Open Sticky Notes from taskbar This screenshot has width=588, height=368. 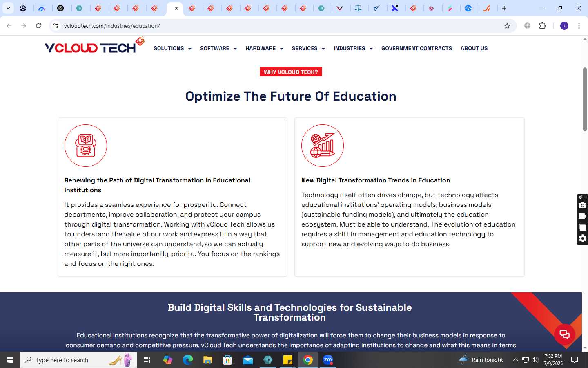click(x=288, y=360)
